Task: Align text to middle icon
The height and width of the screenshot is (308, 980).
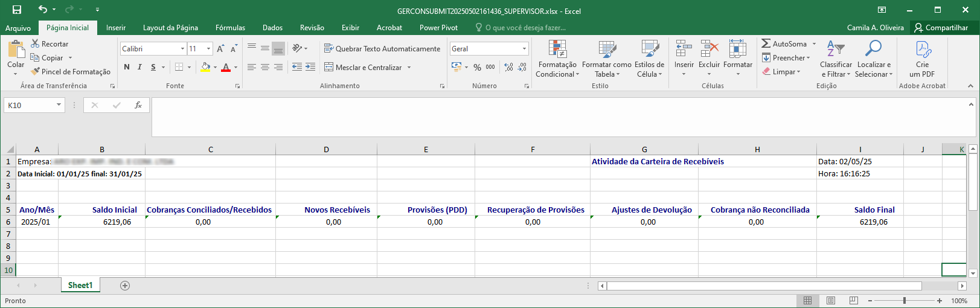Action: 265,49
